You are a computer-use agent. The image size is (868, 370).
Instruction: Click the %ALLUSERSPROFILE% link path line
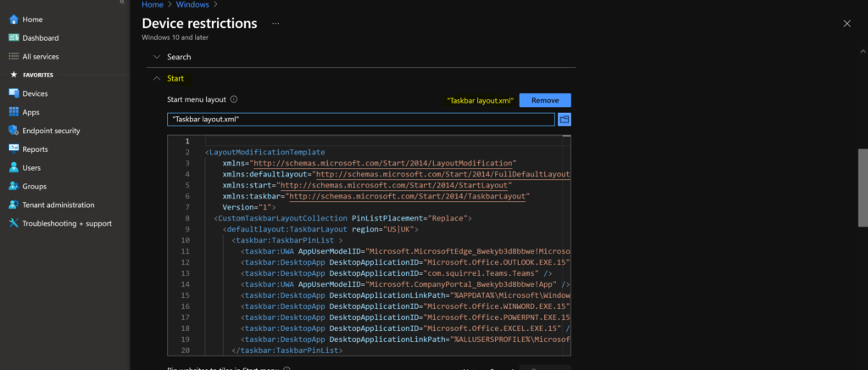click(406, 339)
